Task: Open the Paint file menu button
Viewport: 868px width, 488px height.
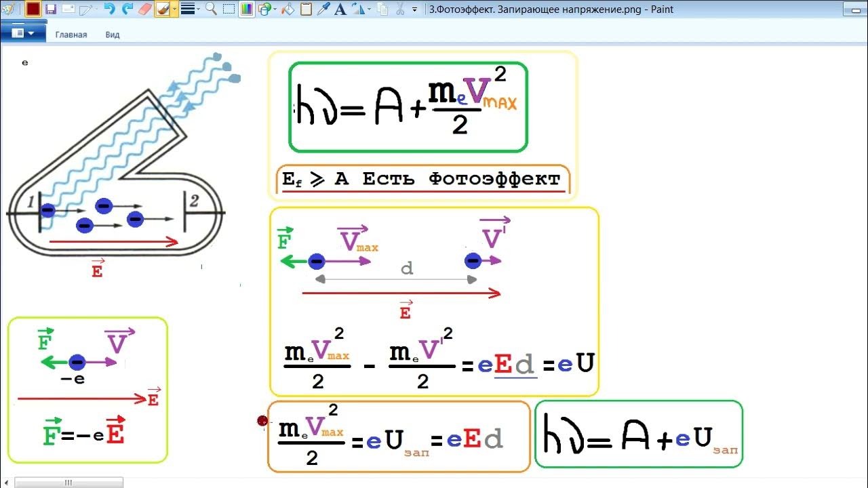Action: click(x=23, y=33)
